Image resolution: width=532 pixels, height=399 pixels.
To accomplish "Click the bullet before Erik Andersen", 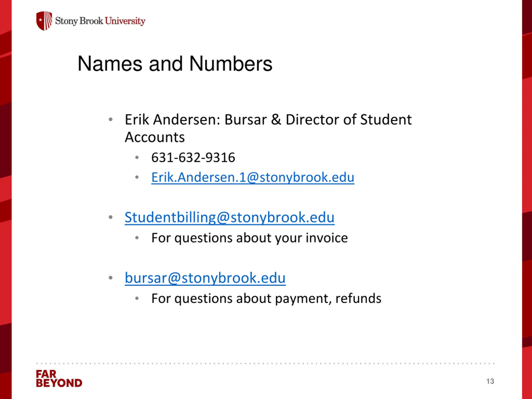I will pyautogui.click(x=111, y=119).
